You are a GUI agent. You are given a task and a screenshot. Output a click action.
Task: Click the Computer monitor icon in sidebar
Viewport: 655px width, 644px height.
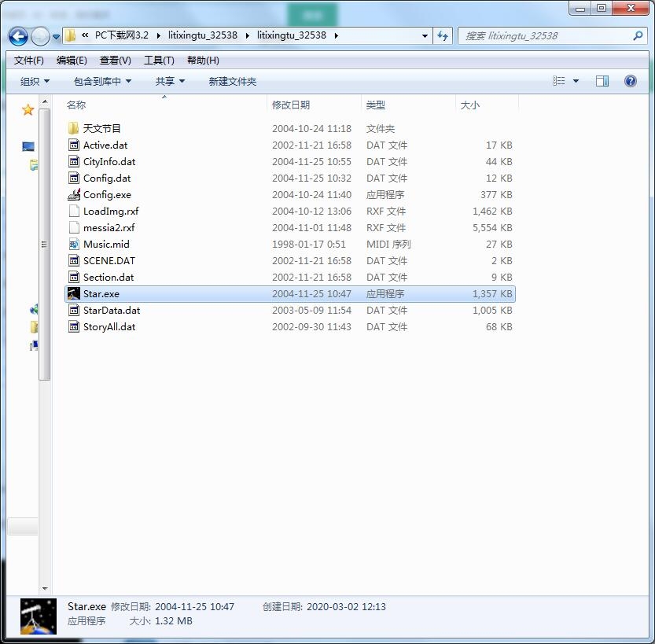point(28,146)
